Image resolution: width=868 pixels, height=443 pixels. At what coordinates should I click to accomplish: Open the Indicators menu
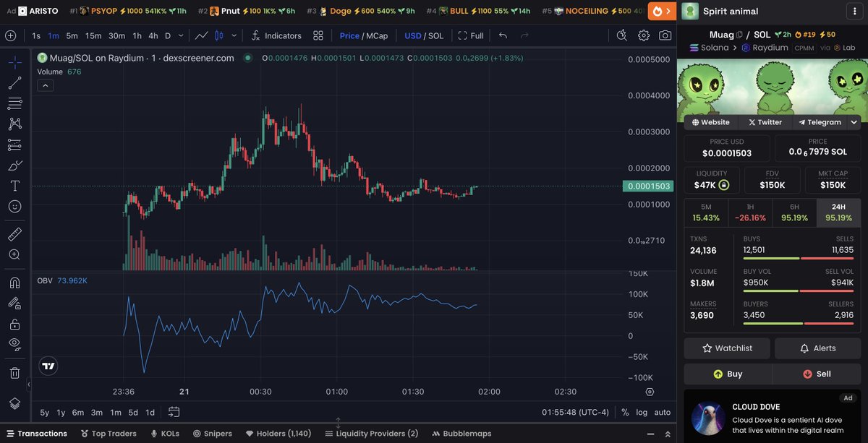click(276, 35)
